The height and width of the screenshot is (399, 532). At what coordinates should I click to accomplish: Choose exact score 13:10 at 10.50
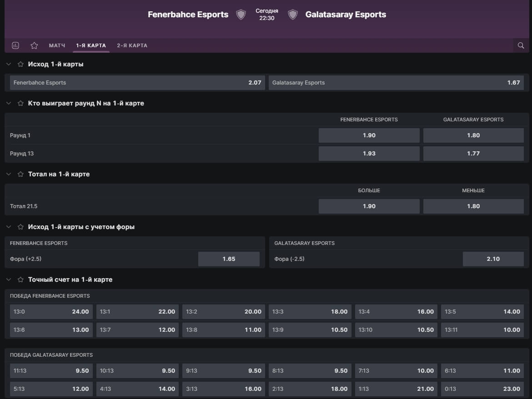(396, 330)
